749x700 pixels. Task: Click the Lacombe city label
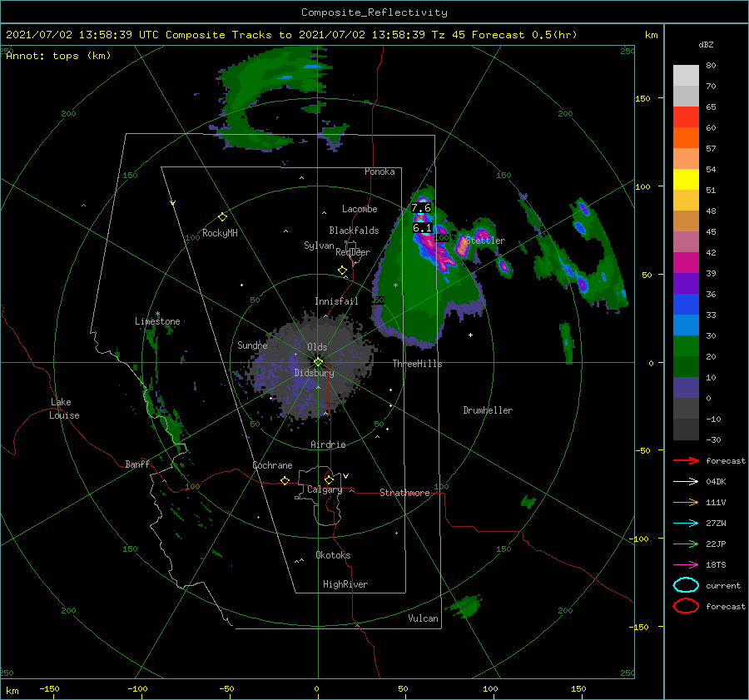pyautogui.click(x=360, y=209)
